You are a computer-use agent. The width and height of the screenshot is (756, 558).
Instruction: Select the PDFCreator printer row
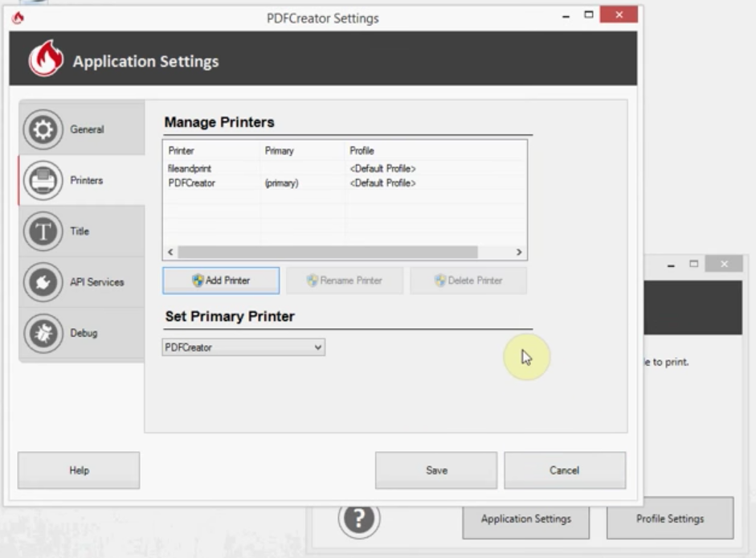click(x=192, y=183)
